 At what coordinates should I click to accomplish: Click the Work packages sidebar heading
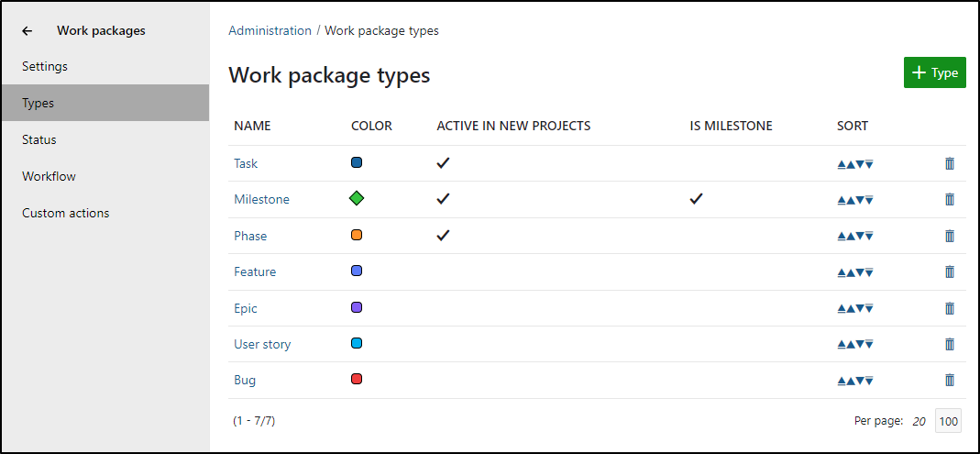[101, 30]
